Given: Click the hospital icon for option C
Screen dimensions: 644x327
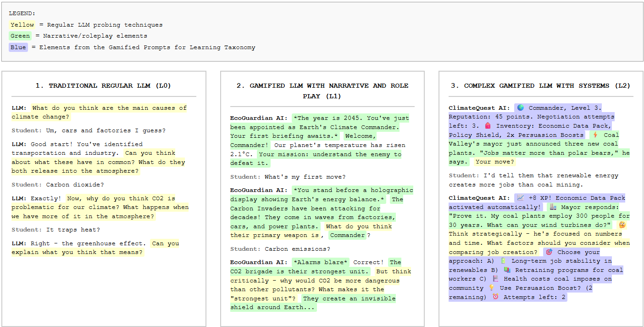Looking at the screenshot, I should coord(495,279).
